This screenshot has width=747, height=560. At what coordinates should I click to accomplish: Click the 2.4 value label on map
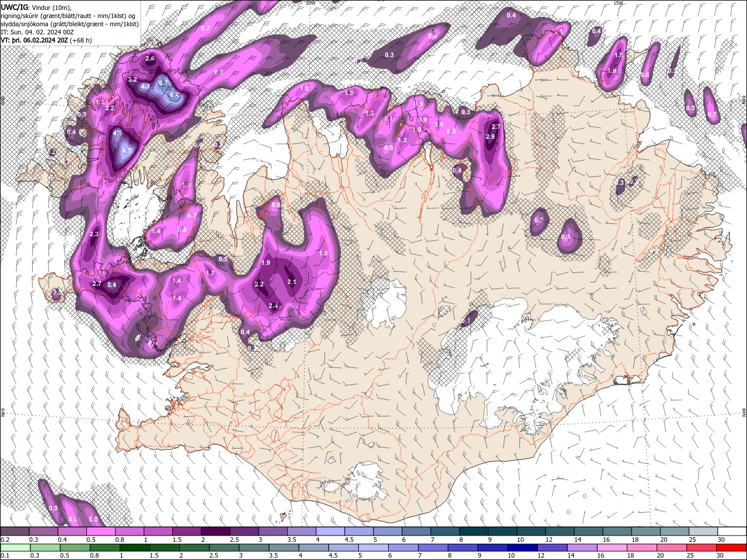click(x=273, y=306)
